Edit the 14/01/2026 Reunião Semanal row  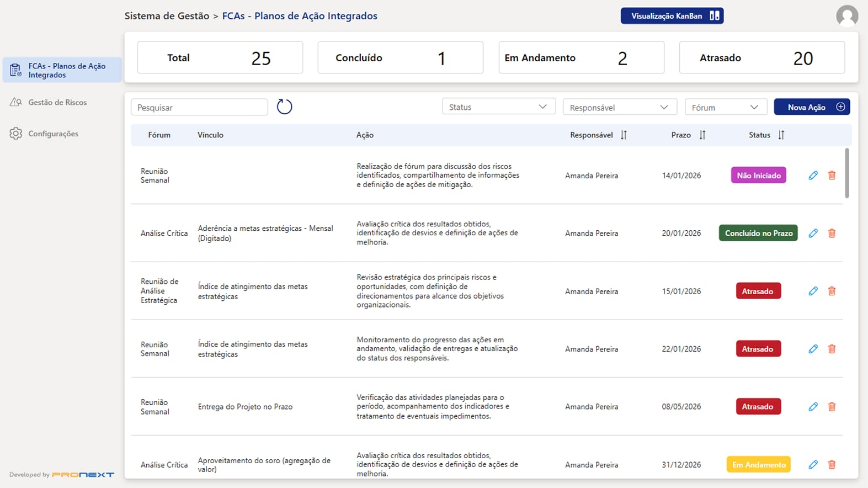[x=813, y=176]
